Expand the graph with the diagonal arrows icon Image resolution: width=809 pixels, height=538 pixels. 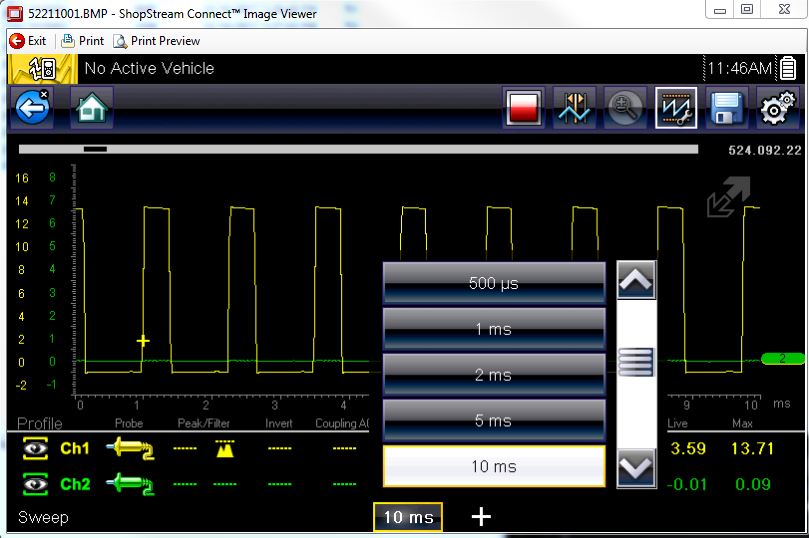727,197
